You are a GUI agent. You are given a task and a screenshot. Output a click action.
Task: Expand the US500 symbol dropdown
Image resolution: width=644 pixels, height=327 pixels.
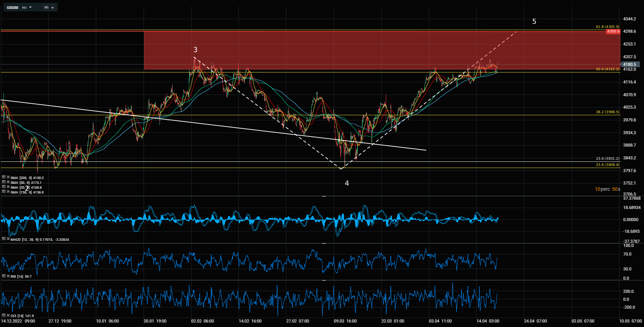pos(30,7)
